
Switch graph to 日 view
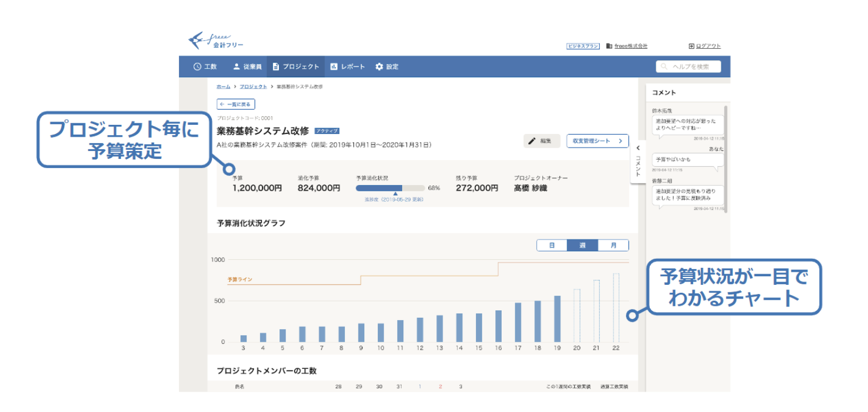(x=552, y=246)
